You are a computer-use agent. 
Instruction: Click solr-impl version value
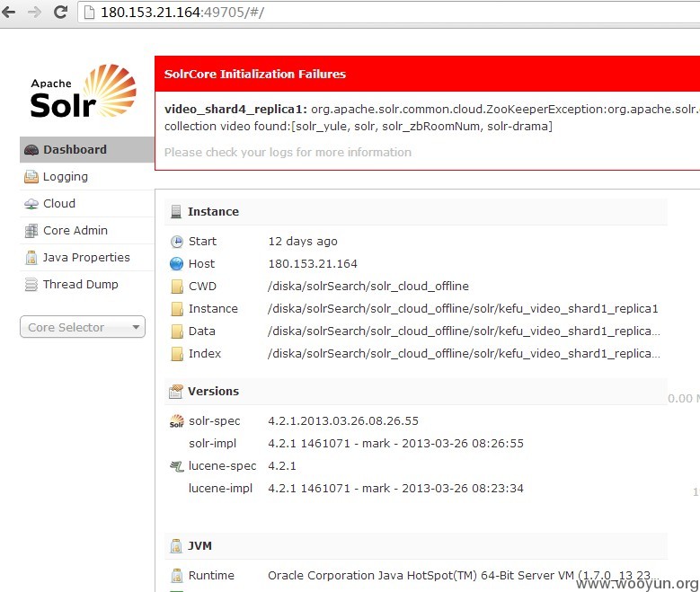(395, 444)
